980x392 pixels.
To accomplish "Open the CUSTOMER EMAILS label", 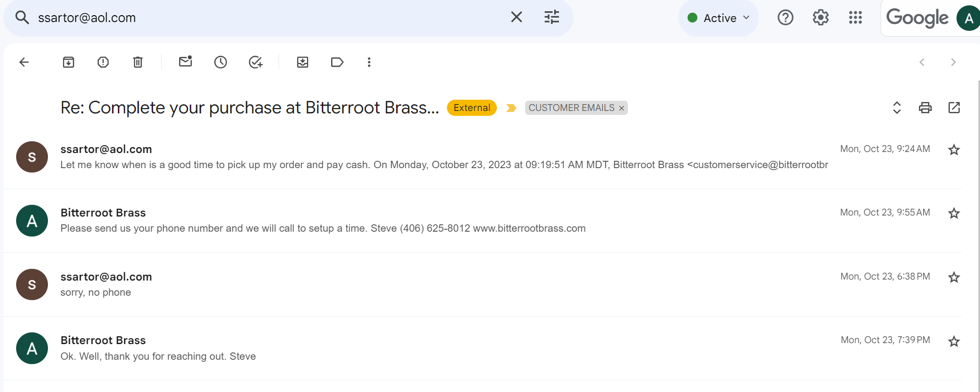I will pyautogui.click(x=571, y=108).
